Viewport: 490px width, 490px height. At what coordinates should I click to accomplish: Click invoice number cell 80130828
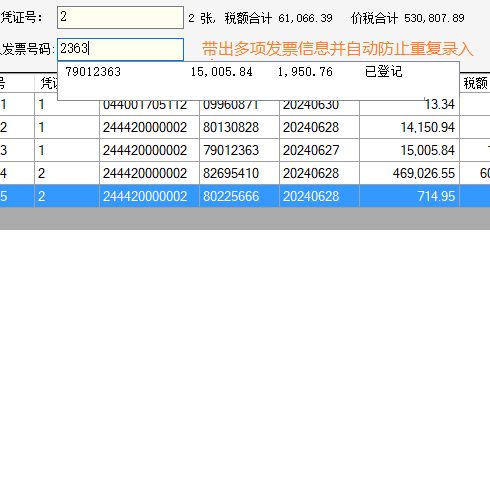pos(239,127)
